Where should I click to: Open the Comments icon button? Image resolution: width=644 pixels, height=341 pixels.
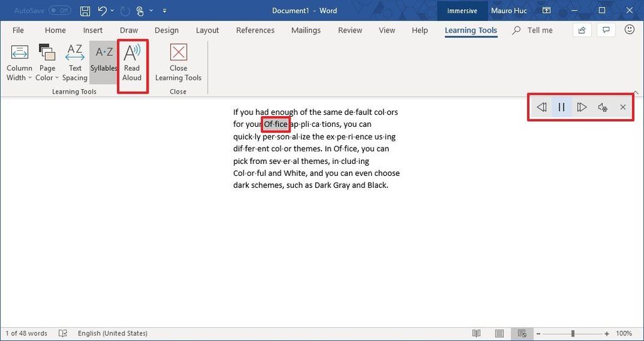tap(606, 30)
